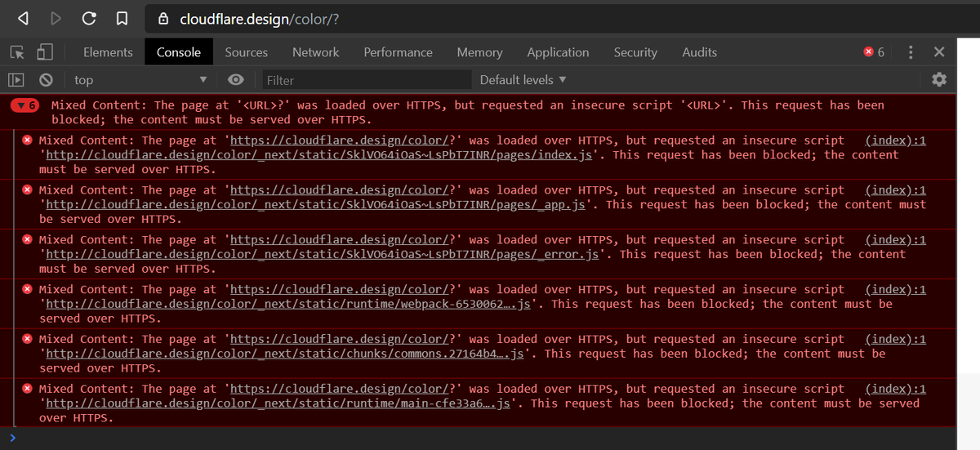Click the error icon beside index.js message
The height and width of the screenshot is (450, 980).
click(28, 140)
